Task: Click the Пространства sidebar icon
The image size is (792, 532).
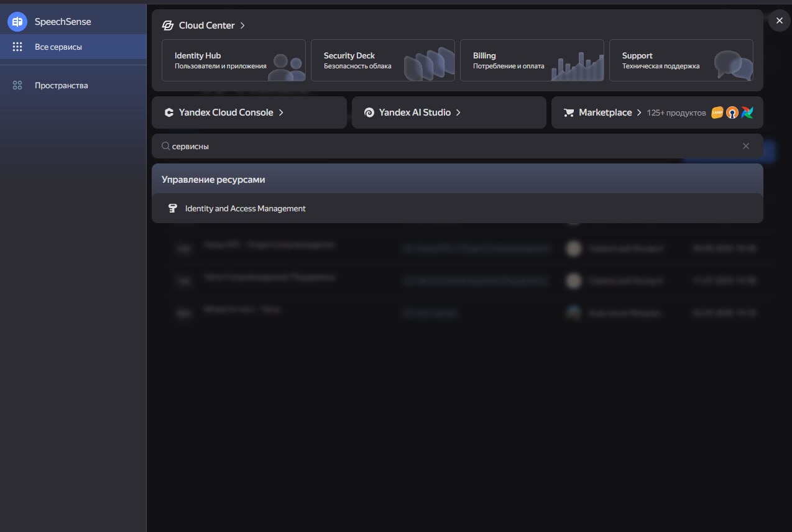Action: click(x=17, y=85)
